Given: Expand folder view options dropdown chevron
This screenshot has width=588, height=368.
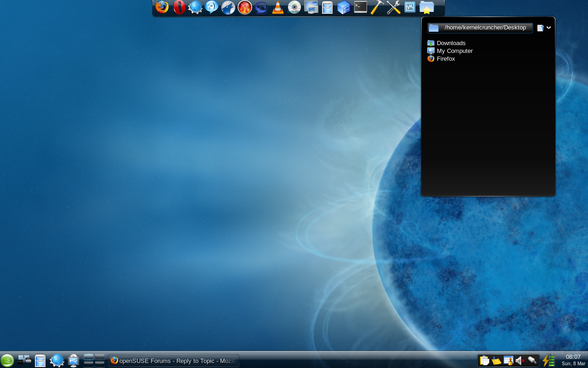Looking at the screenshot, I should (x=548, y=28).
